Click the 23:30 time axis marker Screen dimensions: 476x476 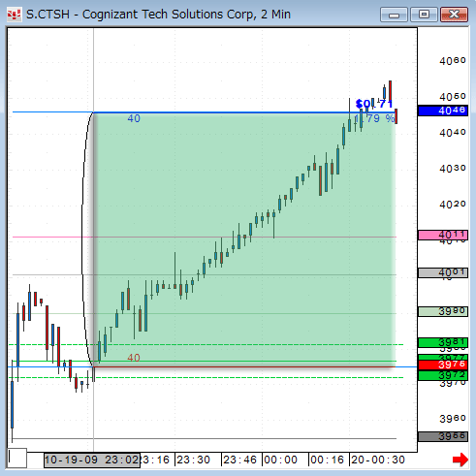(193, 460)
